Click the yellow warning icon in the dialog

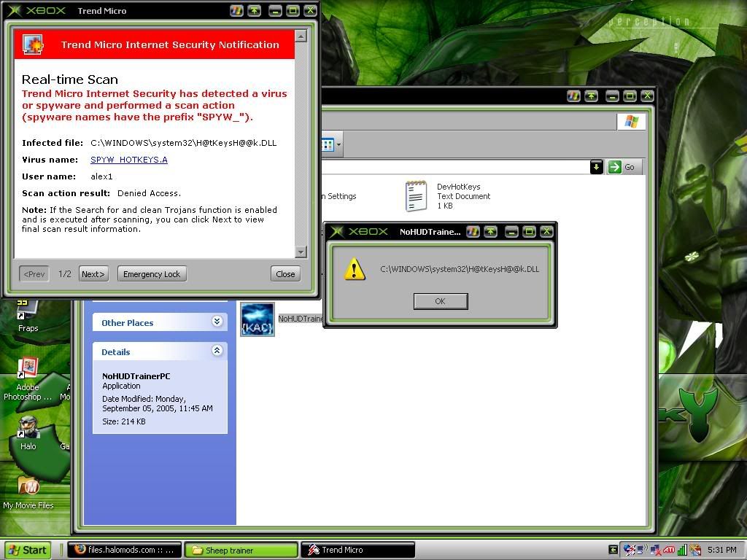click(x=355, y=269)
